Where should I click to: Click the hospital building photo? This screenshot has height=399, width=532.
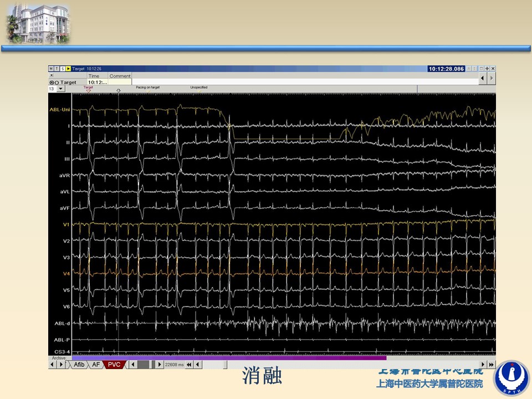coord(38,23)
